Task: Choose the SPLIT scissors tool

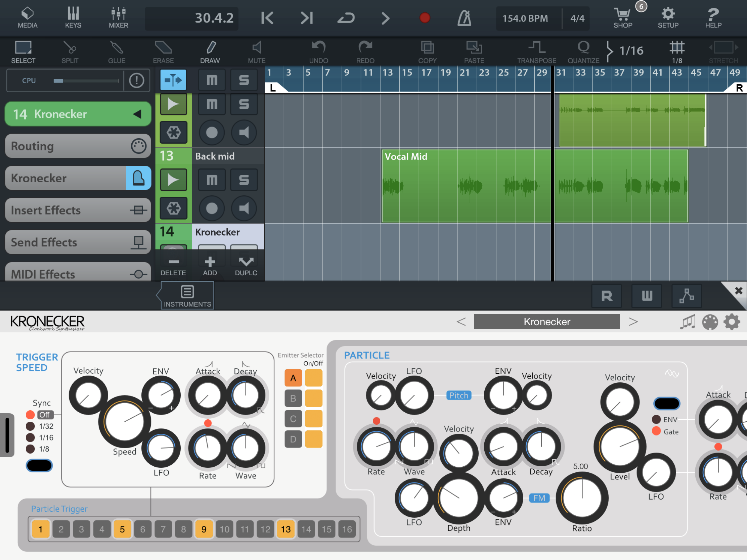Action: 70,52
